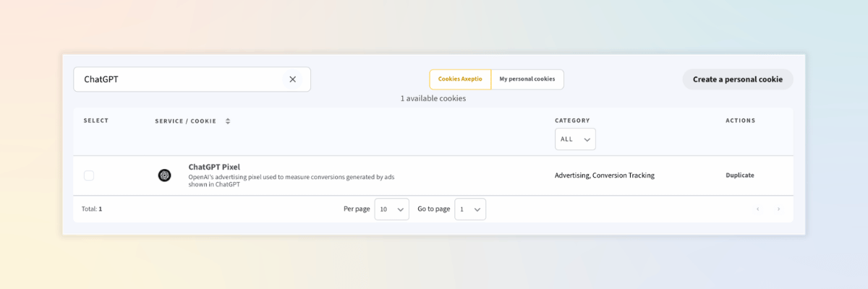The height and width of the screenshot is (289, 868).
Task: Duplicate the ChatGPT Pixel cookie
Action: pos(740,176)
